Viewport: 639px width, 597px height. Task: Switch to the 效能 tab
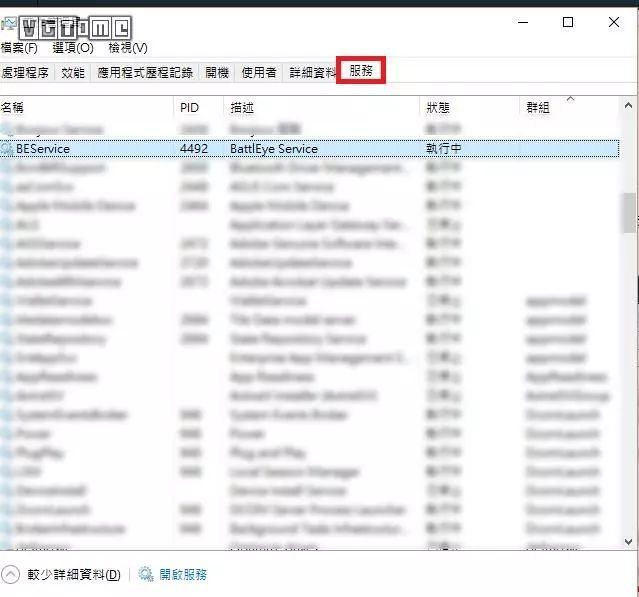pyautogui.click(x=73, y=73)
